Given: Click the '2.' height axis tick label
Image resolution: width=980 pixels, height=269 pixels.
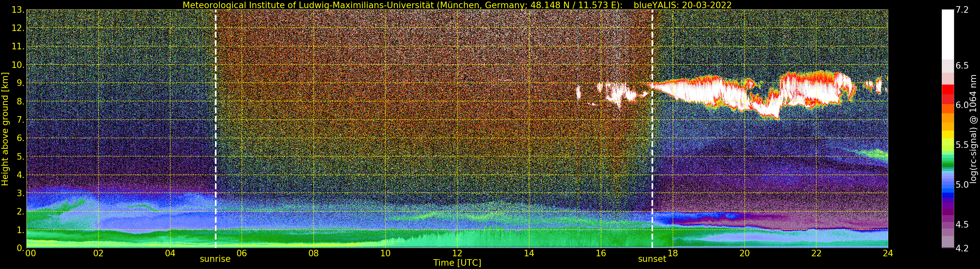Looking at the screenshot, I should 21,211.
